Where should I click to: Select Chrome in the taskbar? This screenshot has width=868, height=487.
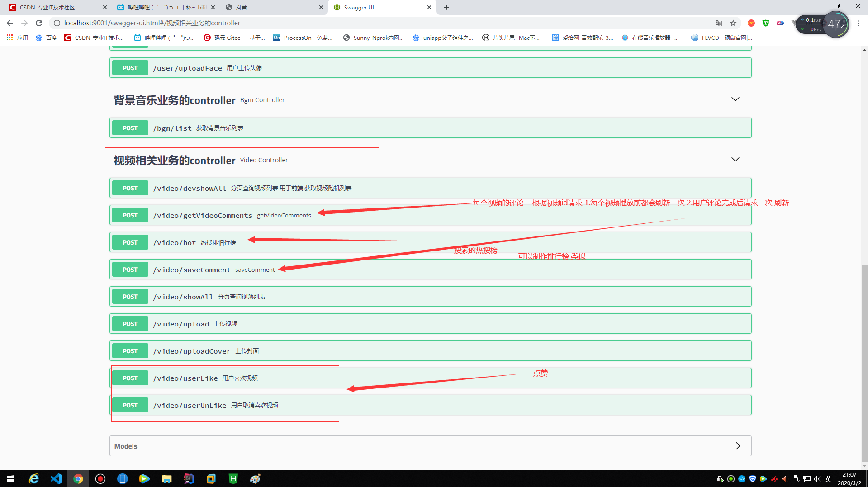78,478
